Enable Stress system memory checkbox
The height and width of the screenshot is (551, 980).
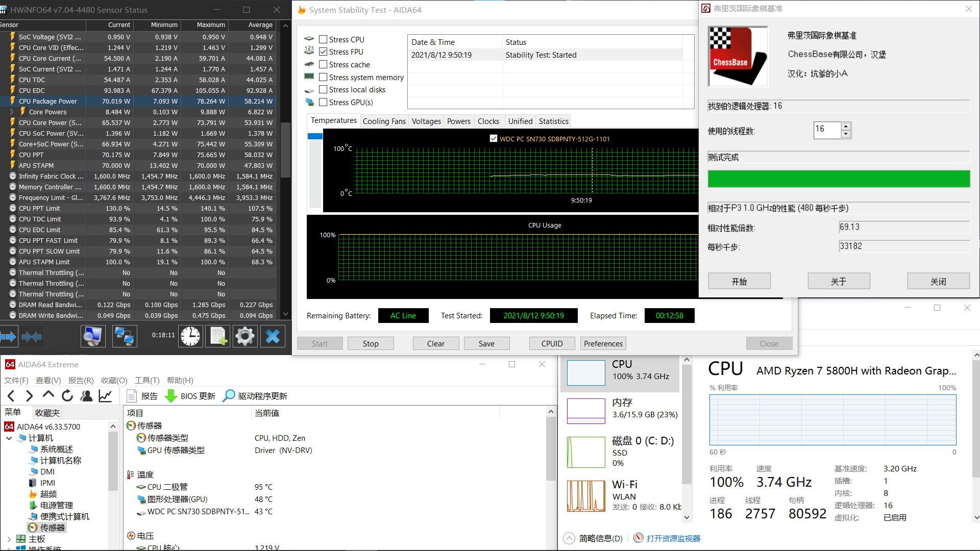[323, 77]
